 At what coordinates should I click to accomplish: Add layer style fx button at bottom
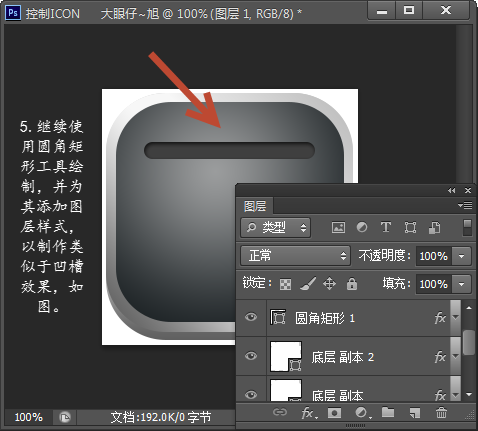coord(309,413)
